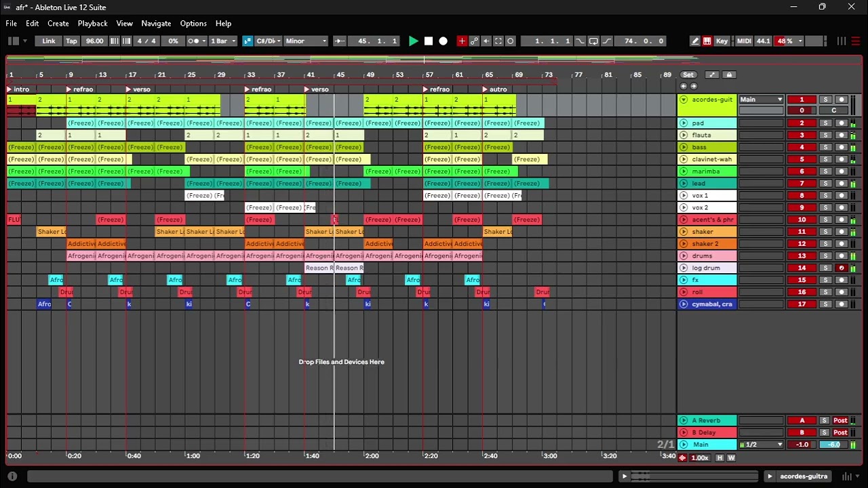This screenshot has height=488, width=868.
Task: Click the Link button
Action: click(x=49, y=41)
